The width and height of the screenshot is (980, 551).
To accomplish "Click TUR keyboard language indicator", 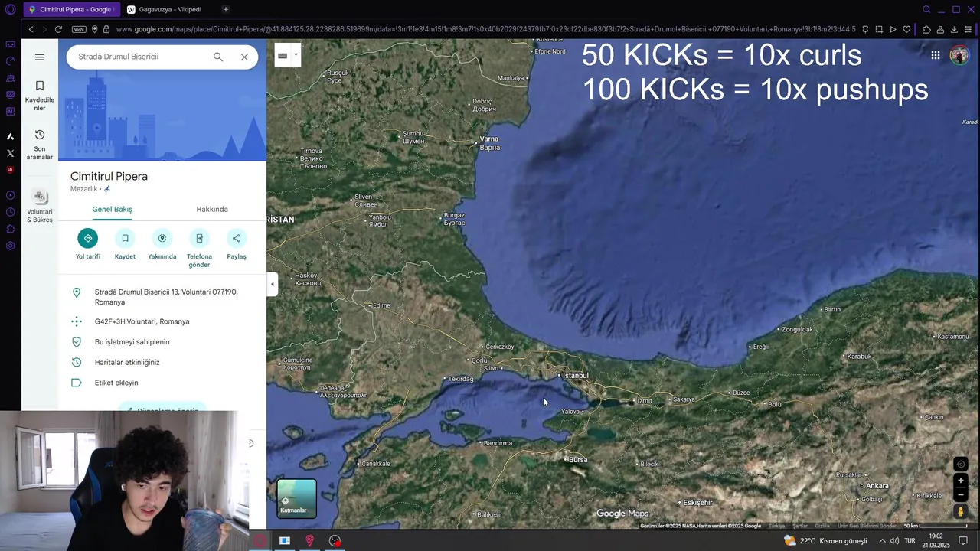I will coord(910,540).
